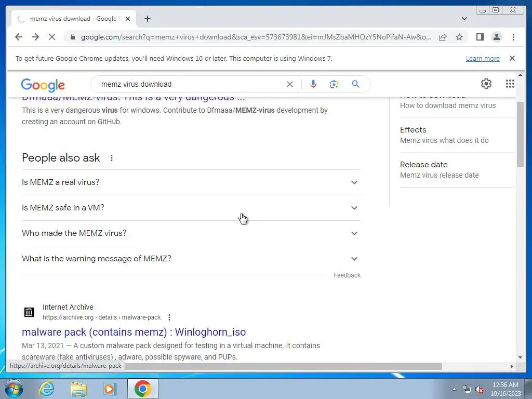Close the memz virus download tab

[128, 19]
